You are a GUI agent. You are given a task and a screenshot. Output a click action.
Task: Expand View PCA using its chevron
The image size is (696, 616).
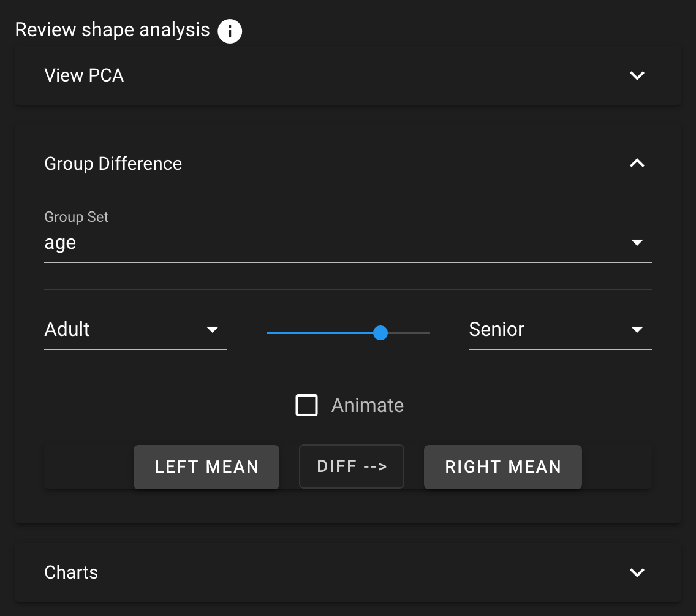[637, 75]
